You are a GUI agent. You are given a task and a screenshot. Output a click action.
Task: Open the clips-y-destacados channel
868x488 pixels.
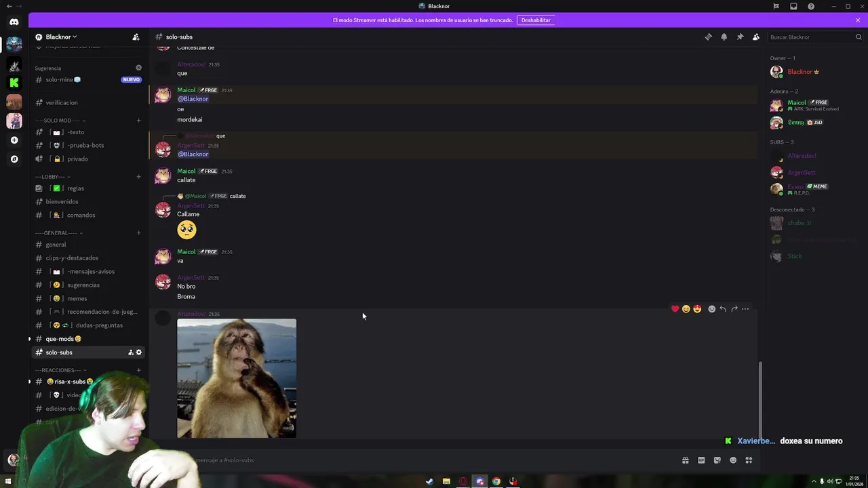point(88,258)
